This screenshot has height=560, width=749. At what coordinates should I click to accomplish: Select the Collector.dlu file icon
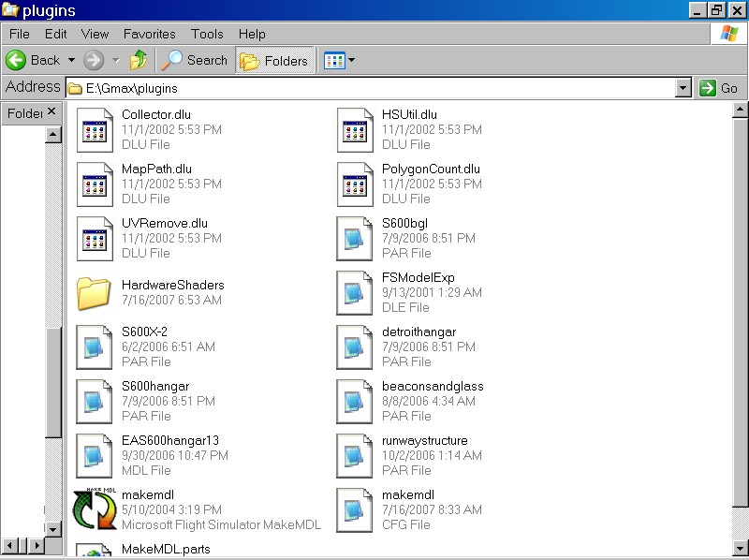(x=95, y=129)
